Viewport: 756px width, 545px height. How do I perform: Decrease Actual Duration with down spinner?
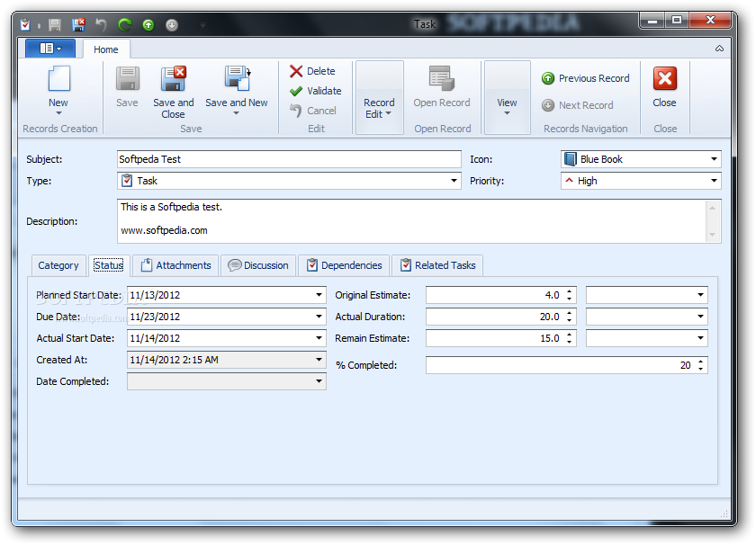pyautogui.click(x=570, y=320)
